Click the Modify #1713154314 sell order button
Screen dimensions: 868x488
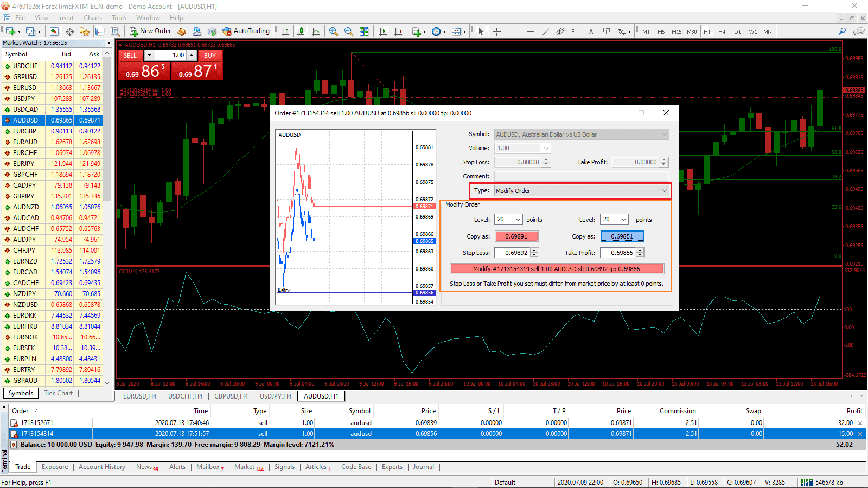coord(557,268)
